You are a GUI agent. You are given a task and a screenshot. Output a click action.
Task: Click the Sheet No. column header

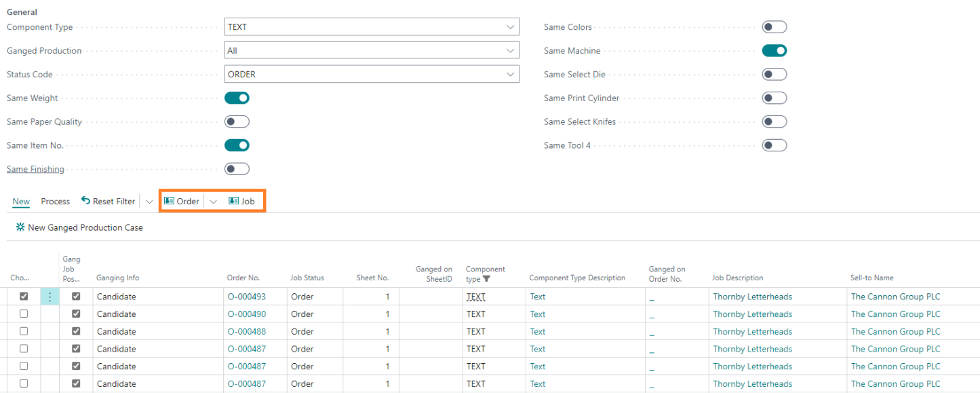[x=372, y=278]
